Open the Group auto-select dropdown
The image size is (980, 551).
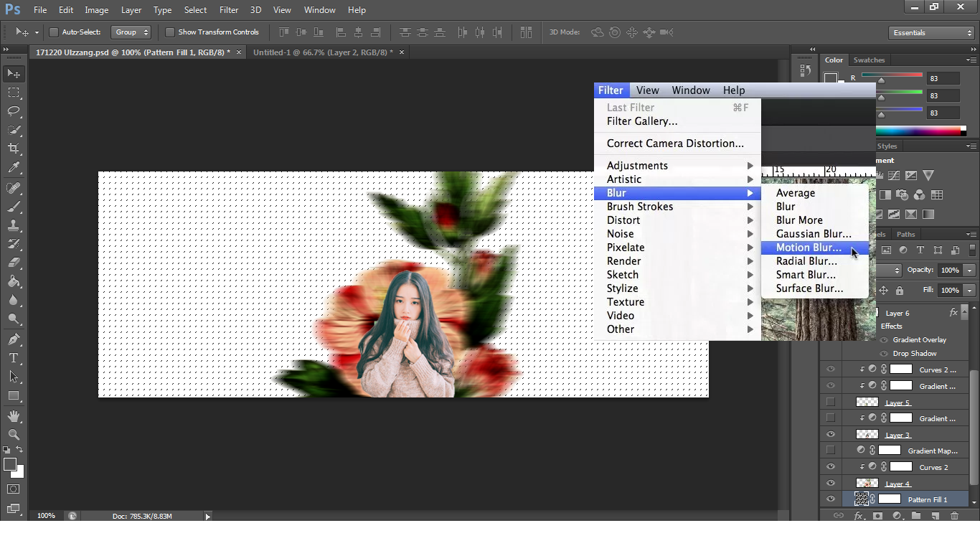pyautogui.click(x=132, y=32)
